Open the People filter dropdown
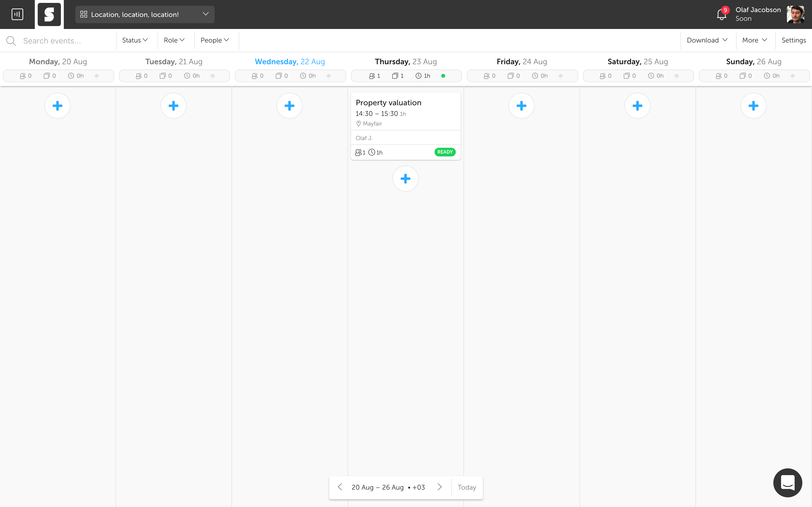This screenshot has width=812, height=507. click(215, 40)
